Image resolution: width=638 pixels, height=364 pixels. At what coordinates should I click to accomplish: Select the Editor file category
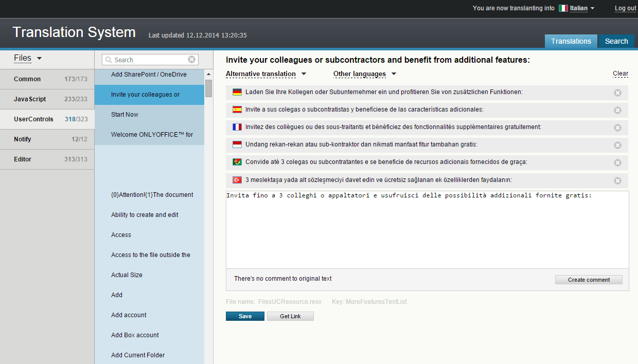[47, 159]
